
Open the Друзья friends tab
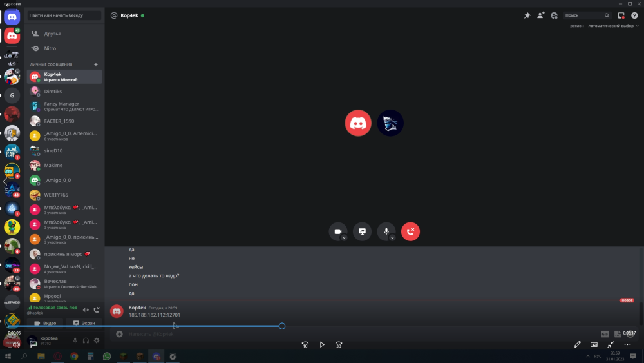[x=64, y=34]
